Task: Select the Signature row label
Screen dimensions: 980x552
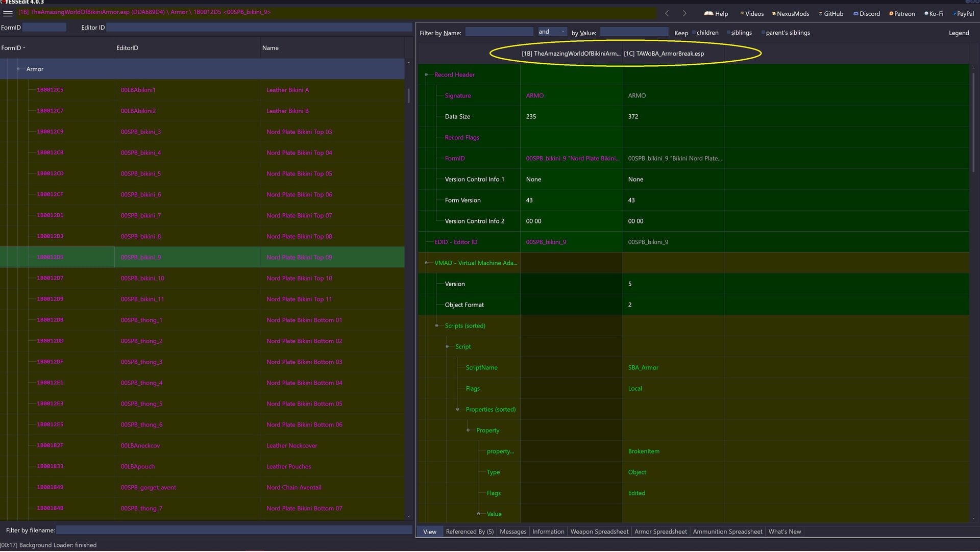Action: (458, 96)
